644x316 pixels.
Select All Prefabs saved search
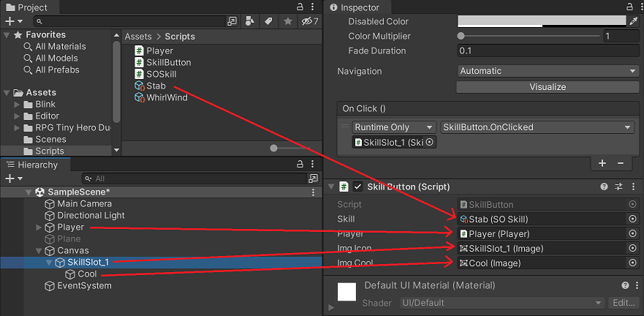click(57, 70)
